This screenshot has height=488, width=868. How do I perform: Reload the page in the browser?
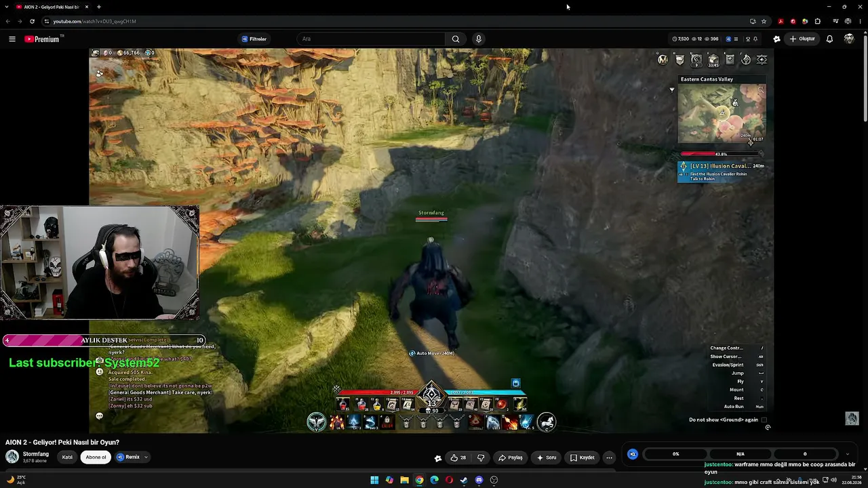click(x=32, y=21)
